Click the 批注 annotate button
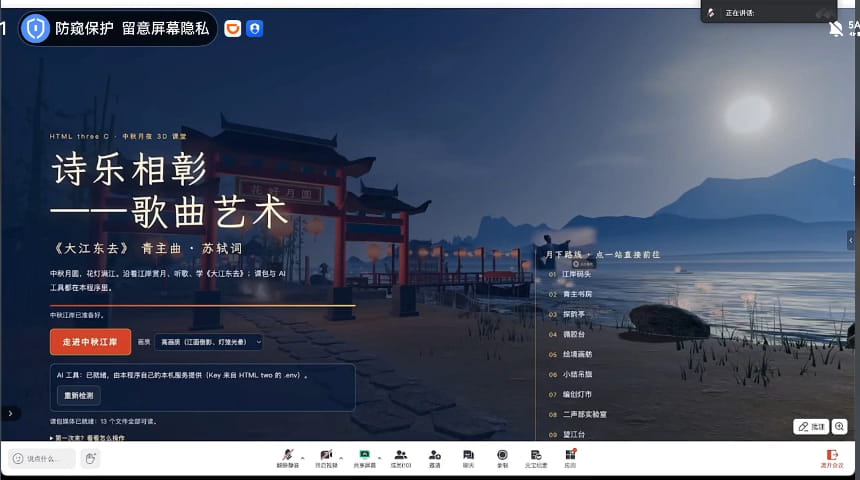This screenshot has width=860, height=480. [811, 426]
